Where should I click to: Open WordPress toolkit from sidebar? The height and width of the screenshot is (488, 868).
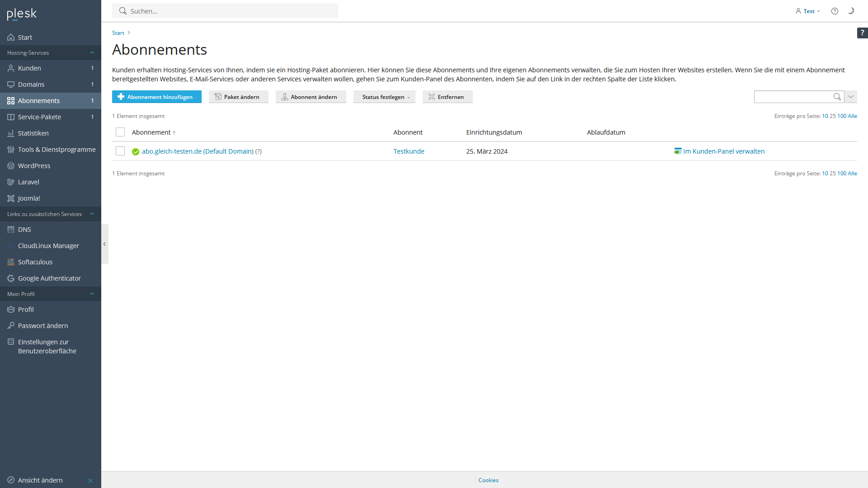(34, 166)
